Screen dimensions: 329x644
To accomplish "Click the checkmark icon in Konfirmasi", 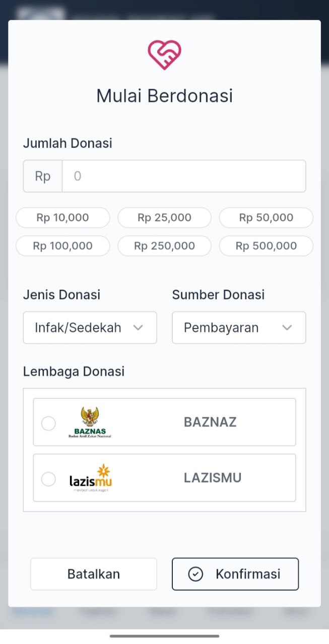I will click(195, 574).
